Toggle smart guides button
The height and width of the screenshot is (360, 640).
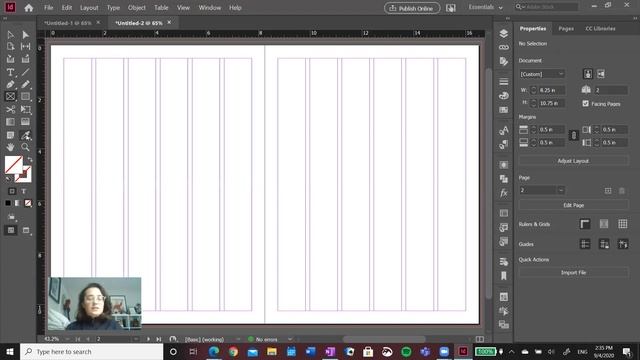tap(622, 244)
